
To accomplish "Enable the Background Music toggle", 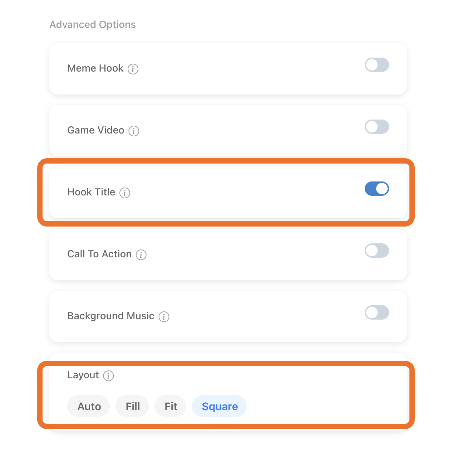I will point(377,312).
